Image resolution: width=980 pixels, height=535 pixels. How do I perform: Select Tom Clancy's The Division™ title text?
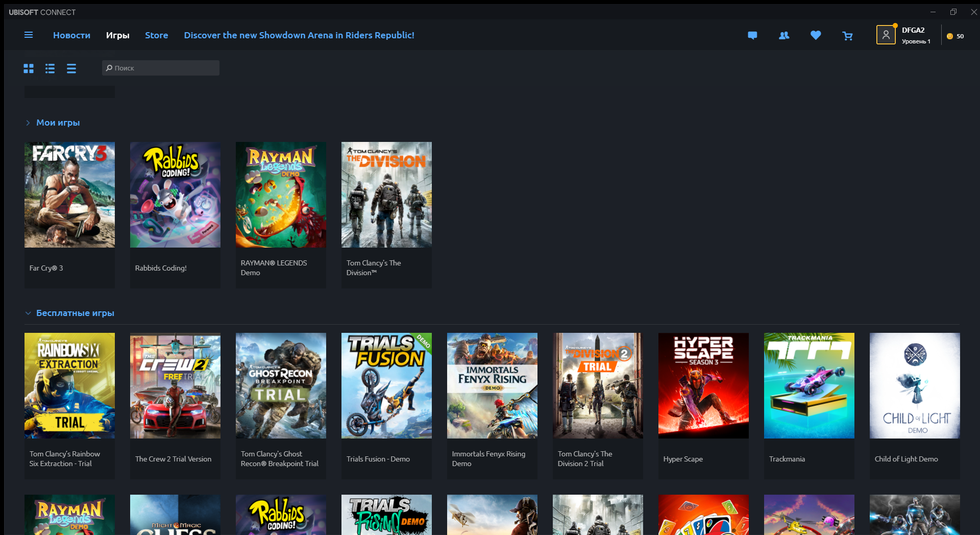[x=374, y=268]
